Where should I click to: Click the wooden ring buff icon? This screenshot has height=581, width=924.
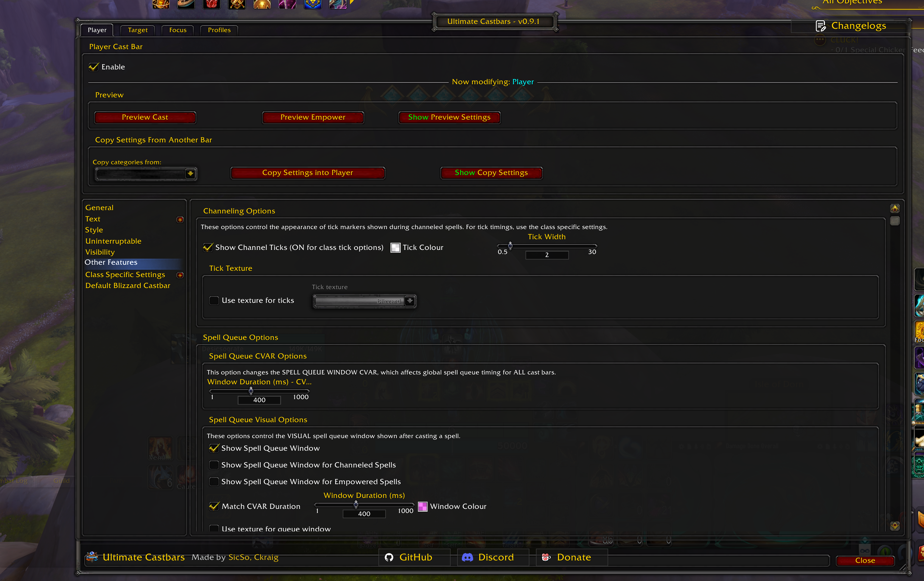click(187, 4)
